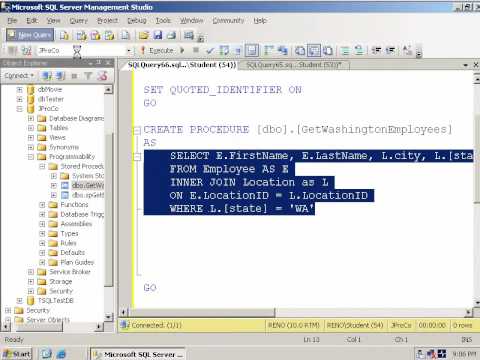This screenshot has width=480, height=360.
Task: Click Internet Explorer quick launch icon
Action: point(61,354)
